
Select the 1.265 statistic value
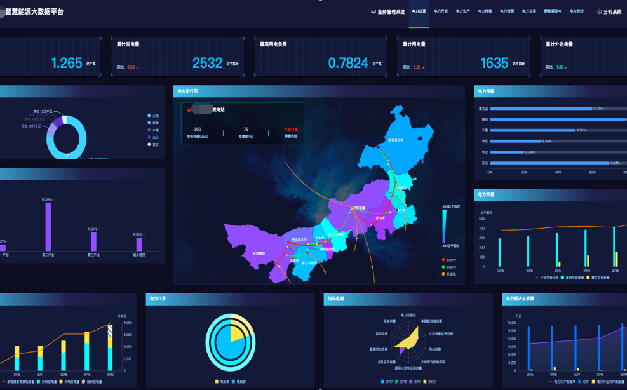point(66,63)
